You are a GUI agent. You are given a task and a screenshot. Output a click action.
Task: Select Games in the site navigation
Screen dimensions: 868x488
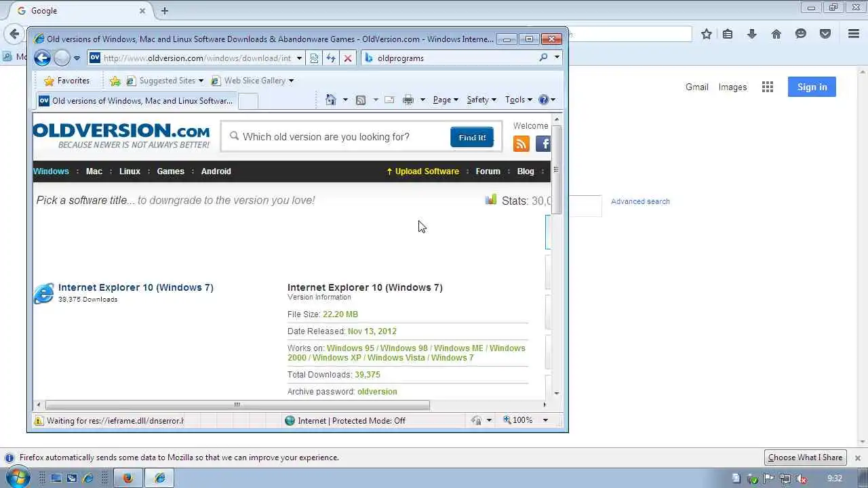tap(170, 171)
